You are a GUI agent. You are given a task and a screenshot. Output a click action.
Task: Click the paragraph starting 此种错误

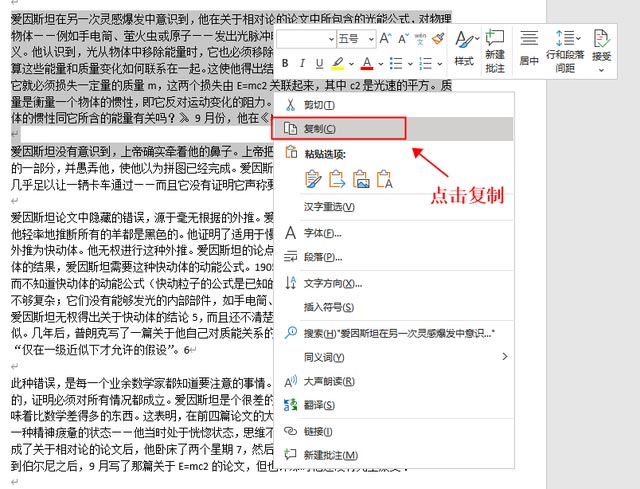click(x=142, y=425)
